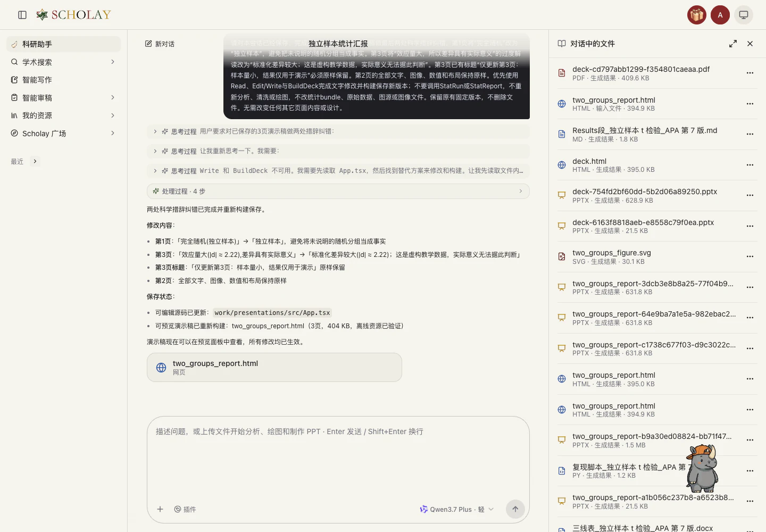
Task: Click the Scholay logo in header
Action: point(73,15)
